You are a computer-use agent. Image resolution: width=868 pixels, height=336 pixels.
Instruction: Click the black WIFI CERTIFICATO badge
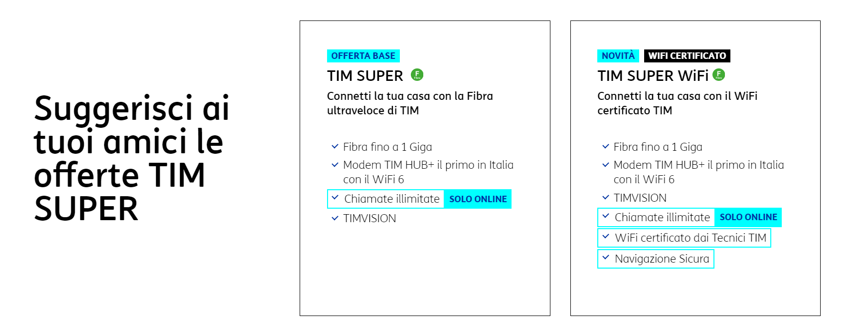[687, 56]
